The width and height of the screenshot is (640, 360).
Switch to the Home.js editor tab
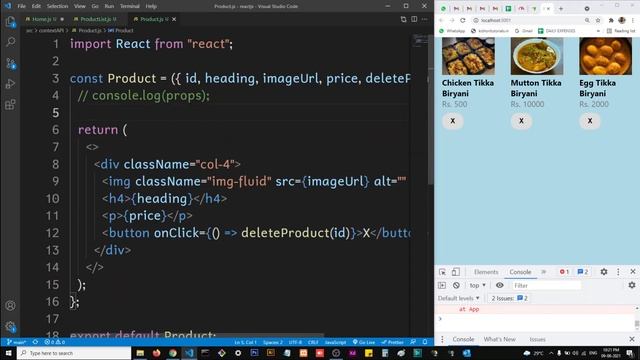point(44,19)
